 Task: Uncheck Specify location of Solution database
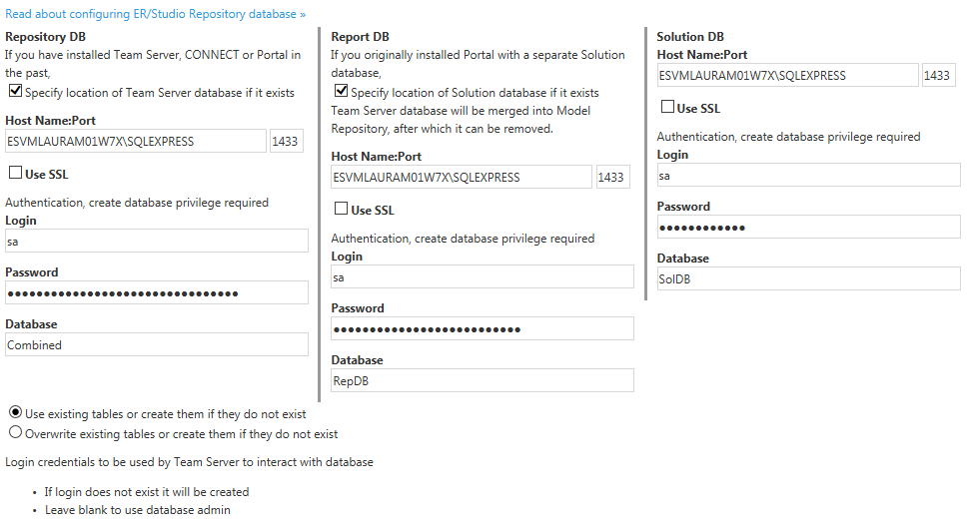coord(342,91)
